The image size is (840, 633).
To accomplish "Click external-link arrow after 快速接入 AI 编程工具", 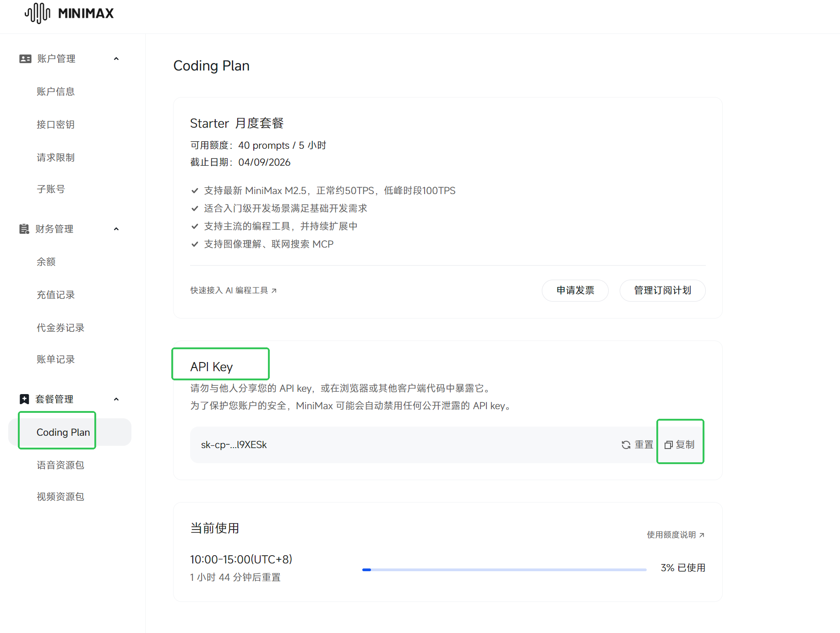I will [274, 291].
